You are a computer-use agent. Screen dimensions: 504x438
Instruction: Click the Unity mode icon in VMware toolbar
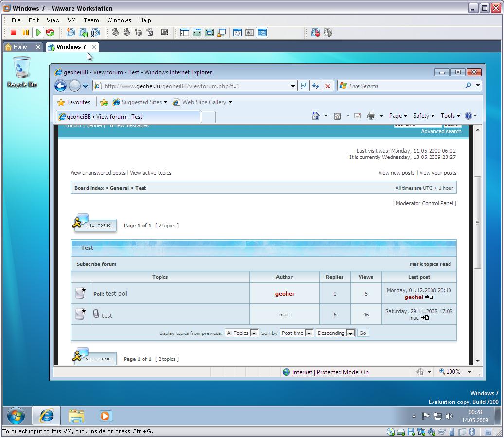221,33
